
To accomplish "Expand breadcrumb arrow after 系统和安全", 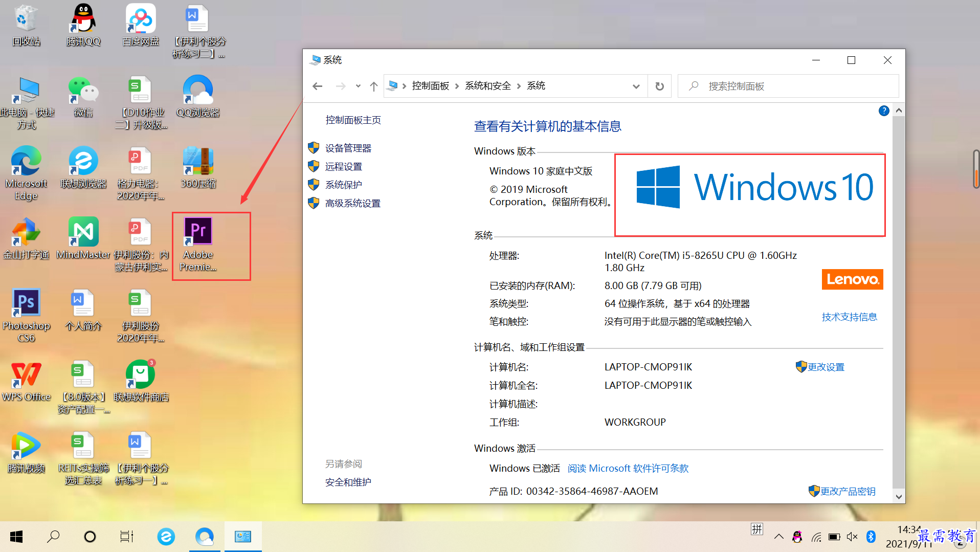I will pos(519,86).
